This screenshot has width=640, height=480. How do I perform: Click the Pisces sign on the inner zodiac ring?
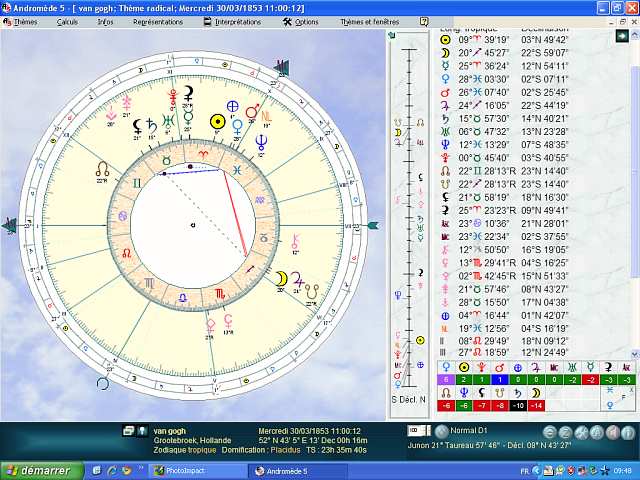pyautogui.click(x=238, y=169)
